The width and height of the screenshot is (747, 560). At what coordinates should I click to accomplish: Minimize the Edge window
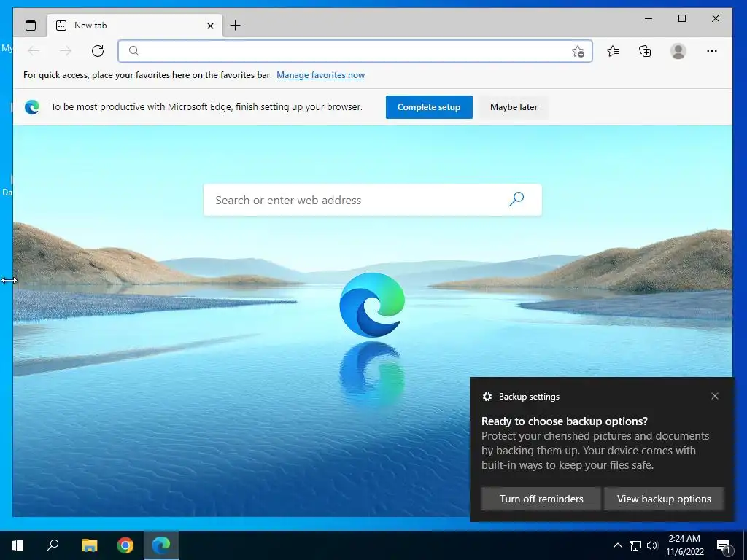click(x=649, y=18)
